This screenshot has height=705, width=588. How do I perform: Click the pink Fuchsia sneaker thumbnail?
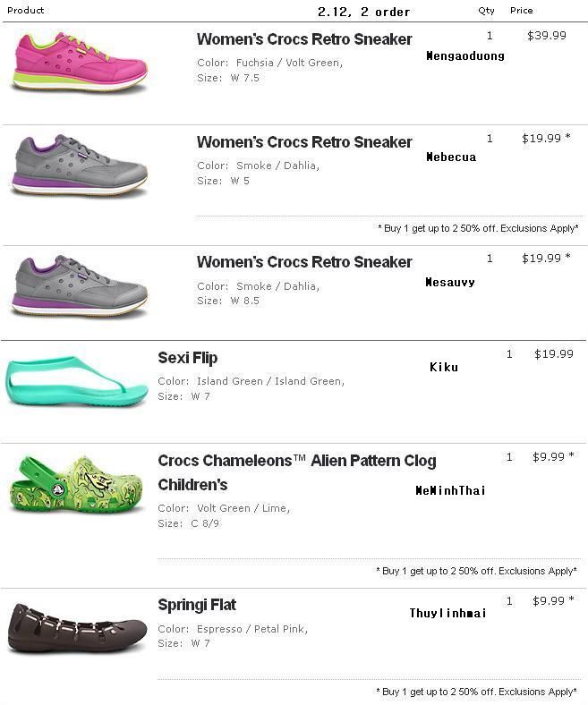pyautogui.click(x=79, y=61)
